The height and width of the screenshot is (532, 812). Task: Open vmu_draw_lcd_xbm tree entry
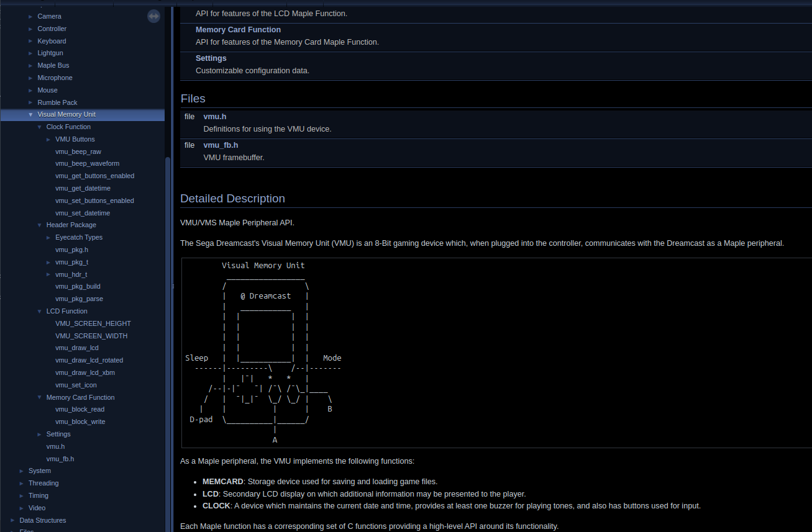(85, 372)
